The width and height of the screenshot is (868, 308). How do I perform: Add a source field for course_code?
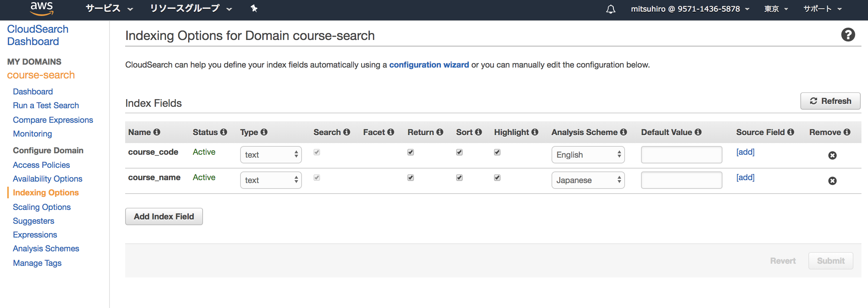pyautogui.click(x=745, y=152)
